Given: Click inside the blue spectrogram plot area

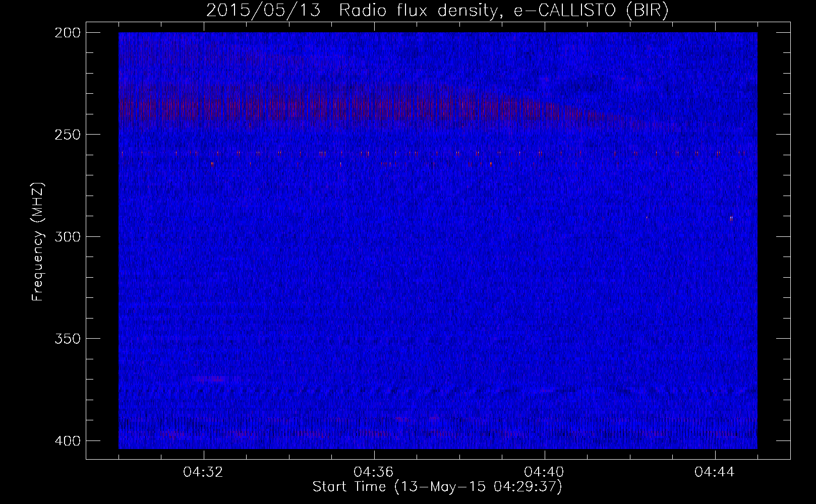Looking at the screenshot, I should (x=438, y=240).
